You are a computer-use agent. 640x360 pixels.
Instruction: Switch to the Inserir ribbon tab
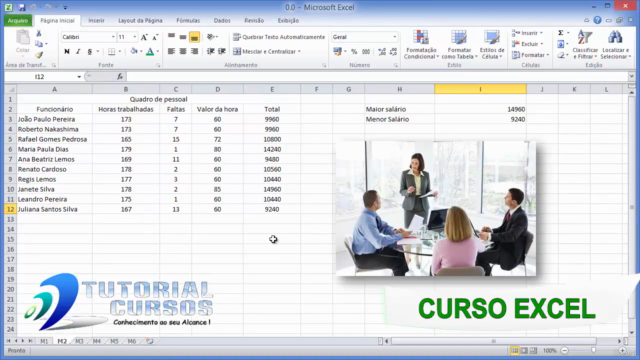pos(96,20)
